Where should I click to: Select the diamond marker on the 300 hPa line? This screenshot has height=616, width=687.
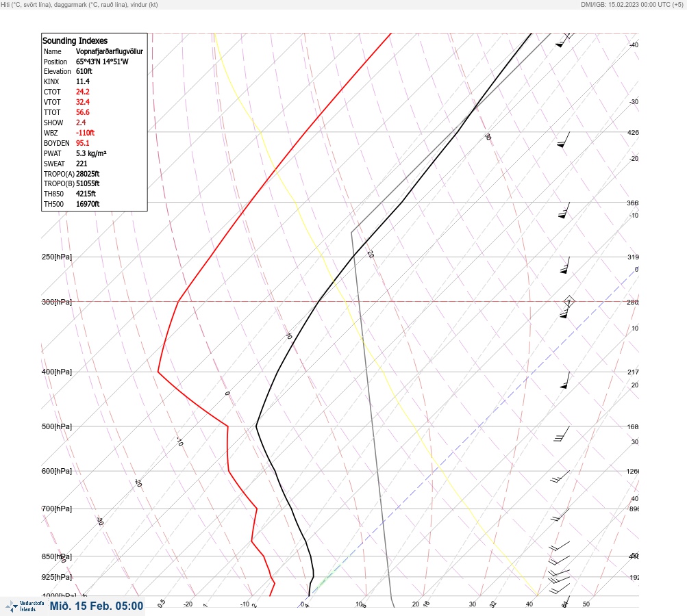pyautogui.click(x=569, y=301)
